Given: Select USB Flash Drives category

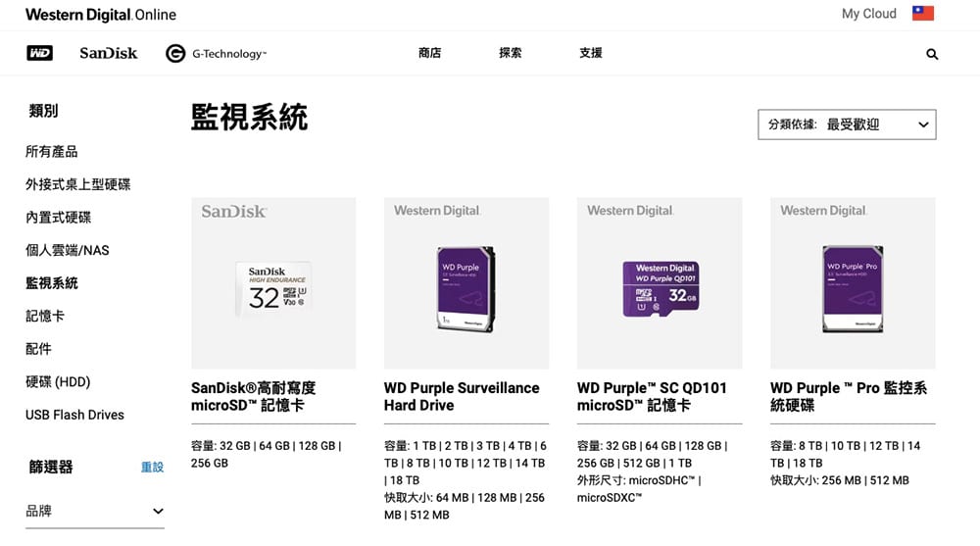Looking at the screenshot, I should 75,415.
